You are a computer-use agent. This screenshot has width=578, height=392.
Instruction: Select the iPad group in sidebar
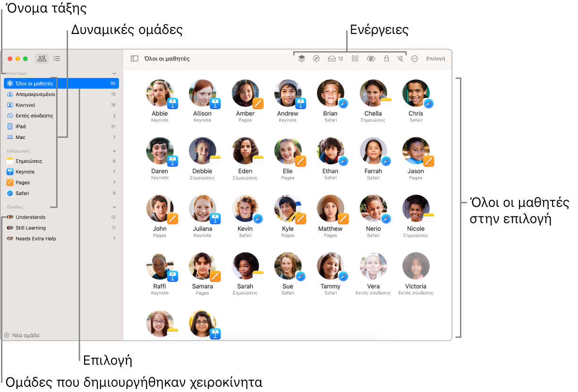point(61,127)
